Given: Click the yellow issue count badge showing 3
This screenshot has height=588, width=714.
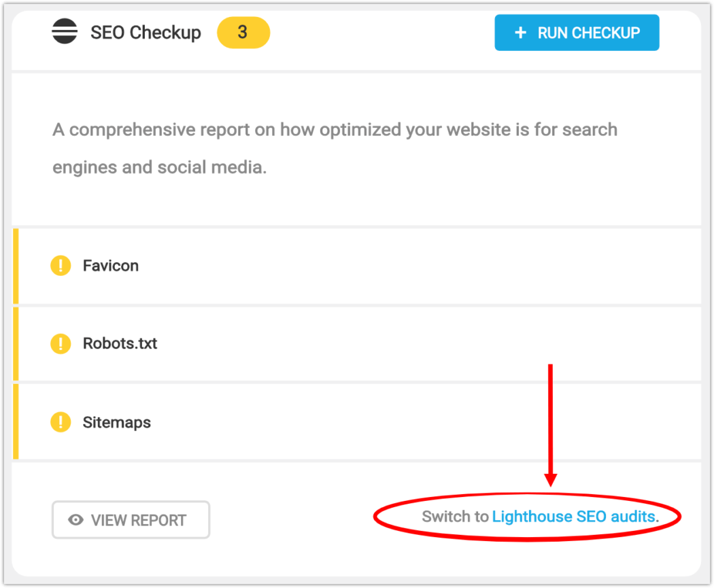Looking at the screenshot, I should [243, 32].
